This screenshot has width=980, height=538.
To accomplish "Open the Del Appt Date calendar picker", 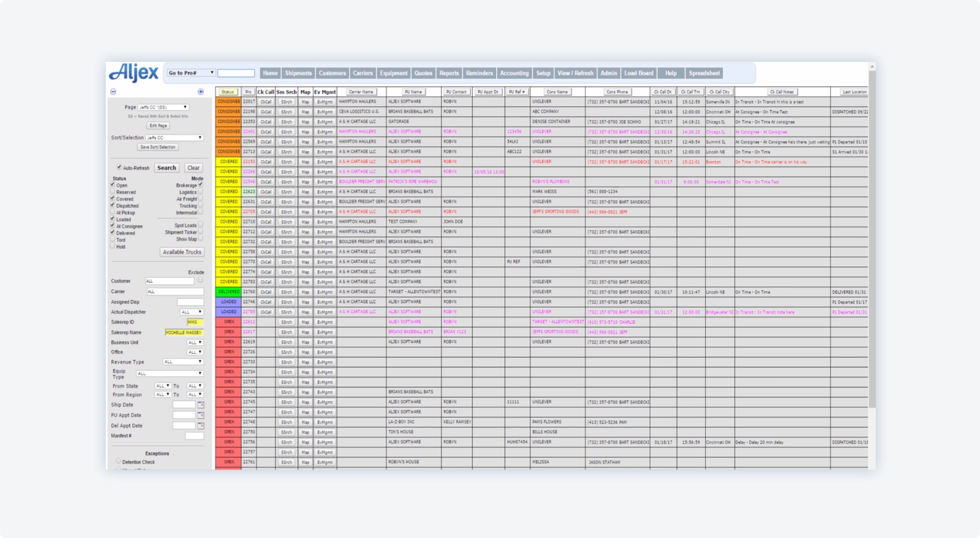I will pos(200,426).
